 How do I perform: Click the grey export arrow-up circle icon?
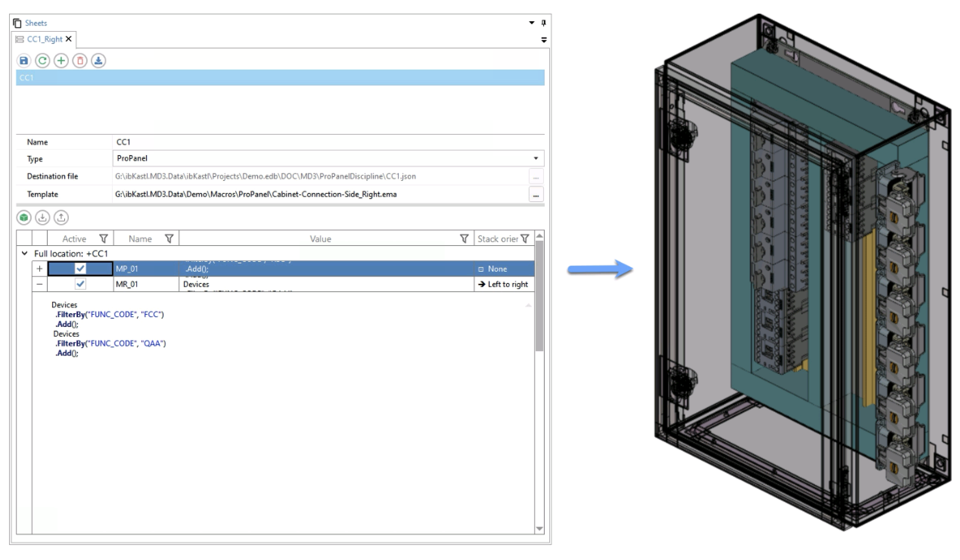point(61,218)
